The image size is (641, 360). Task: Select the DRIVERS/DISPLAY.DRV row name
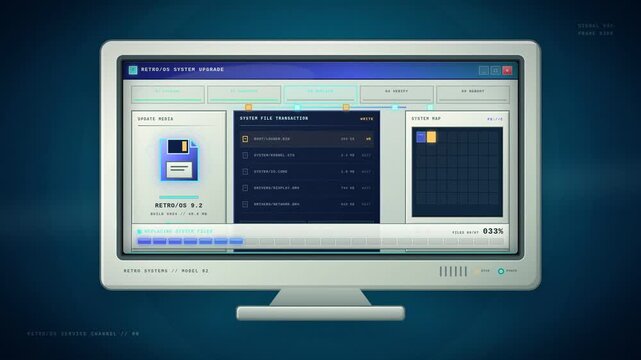[277, 188]
